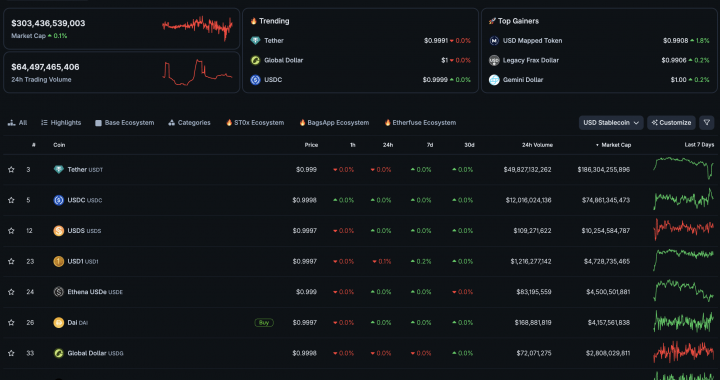The height and width of the screenshot is (380, 720).
Task: Click USDC icon in Trending card
Action: [x=255, y=80]
